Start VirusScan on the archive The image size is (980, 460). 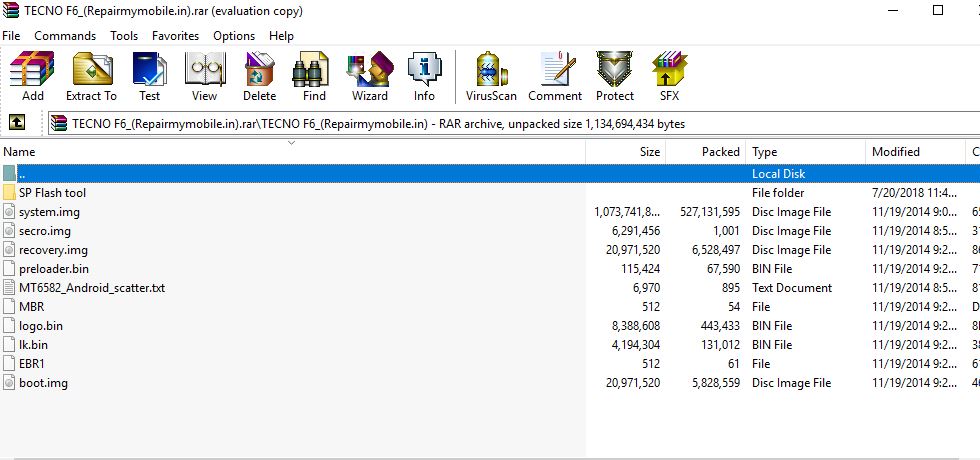pos(491,77)
